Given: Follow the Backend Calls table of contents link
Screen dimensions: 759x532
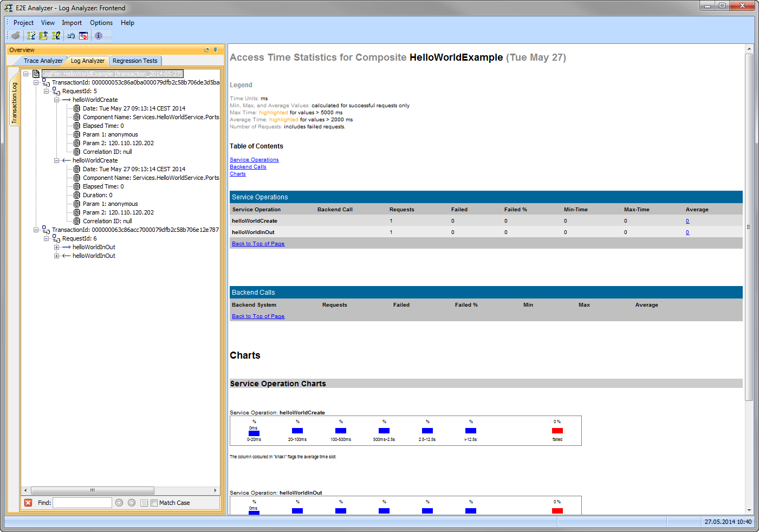Looking at the screenshot, I should [x=248, y=166].
